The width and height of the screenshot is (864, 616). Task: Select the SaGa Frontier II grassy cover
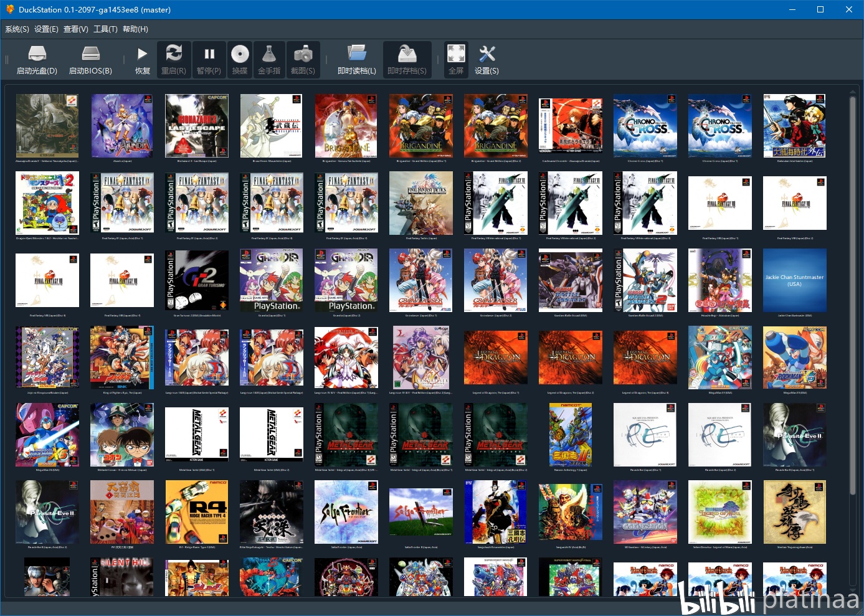[421, 512]
